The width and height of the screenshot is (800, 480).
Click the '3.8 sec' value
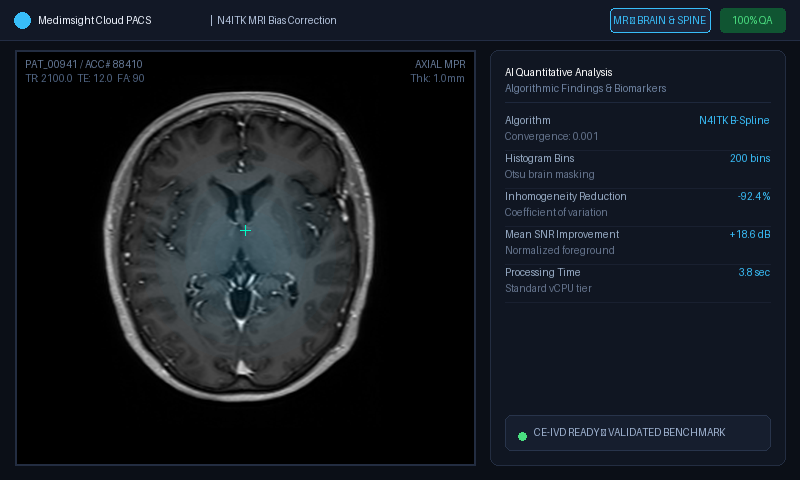pyautogui.click(x=754, y=272)
